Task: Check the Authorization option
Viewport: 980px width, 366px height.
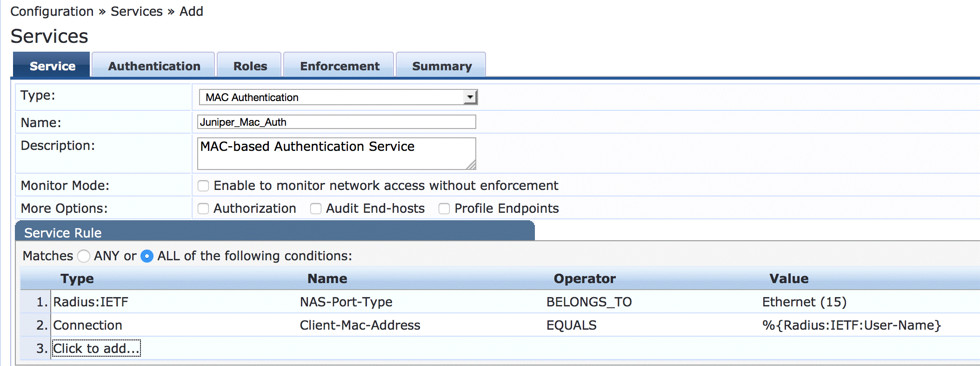Action: coord(203,209)
